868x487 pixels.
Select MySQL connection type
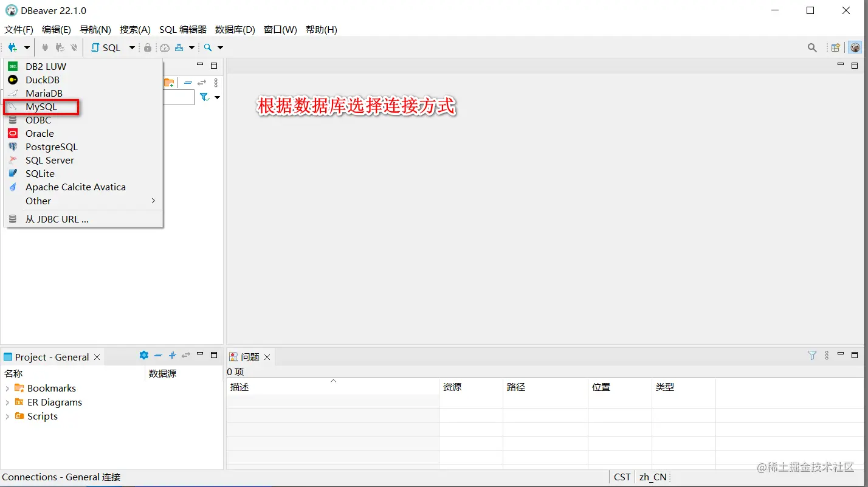pos(83,106)
